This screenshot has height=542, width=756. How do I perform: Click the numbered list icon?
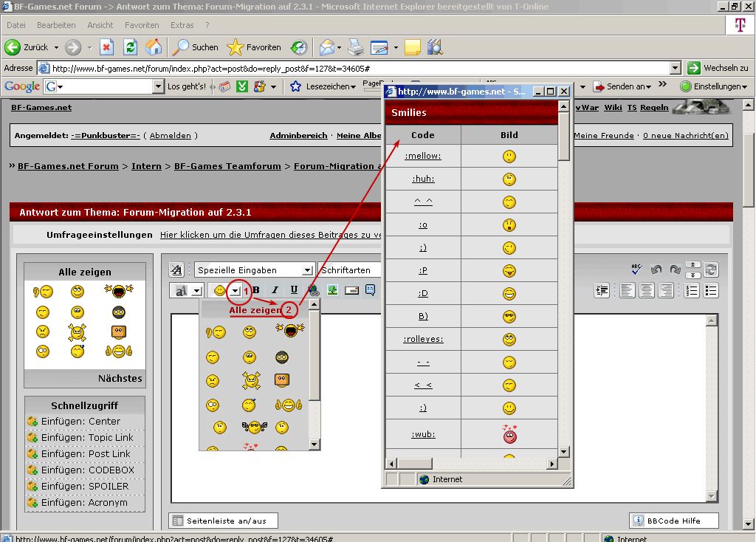coord(692,291)
